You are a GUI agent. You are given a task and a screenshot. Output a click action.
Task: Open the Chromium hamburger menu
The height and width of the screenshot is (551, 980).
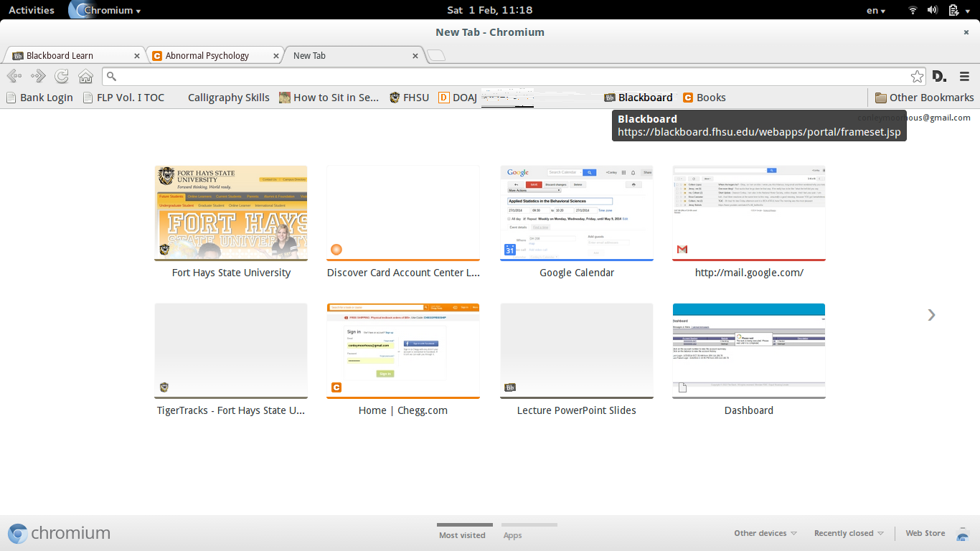pos(964,76)
